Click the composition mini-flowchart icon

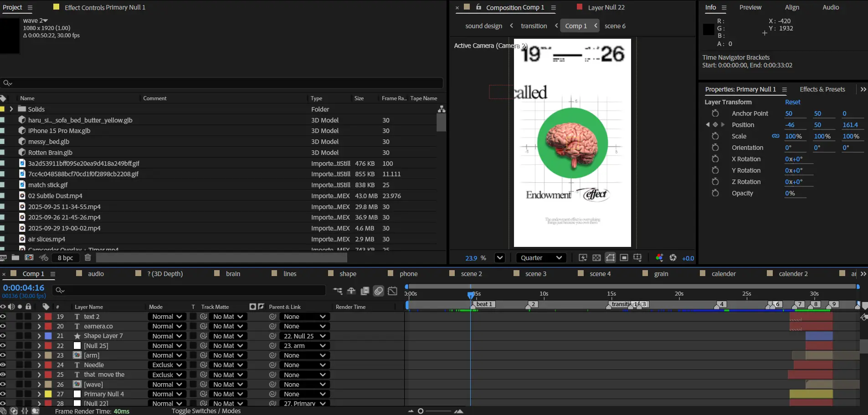338,291
